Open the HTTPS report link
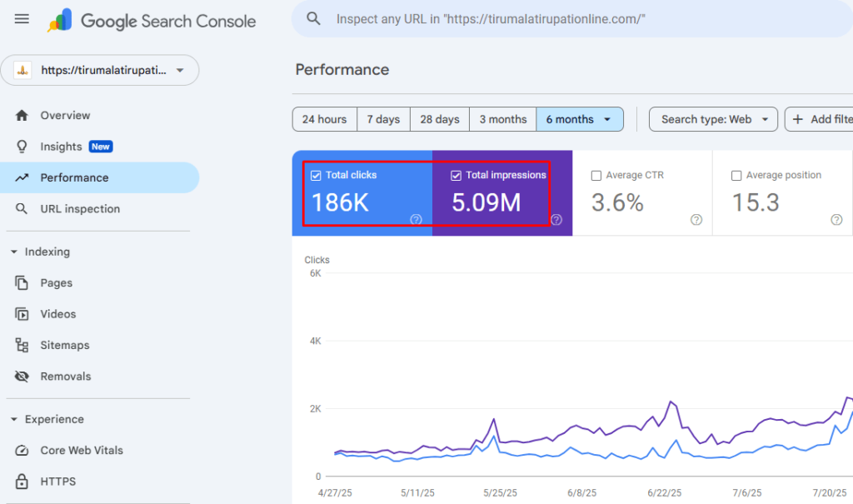The image size is (853, 504). (57, 482)
